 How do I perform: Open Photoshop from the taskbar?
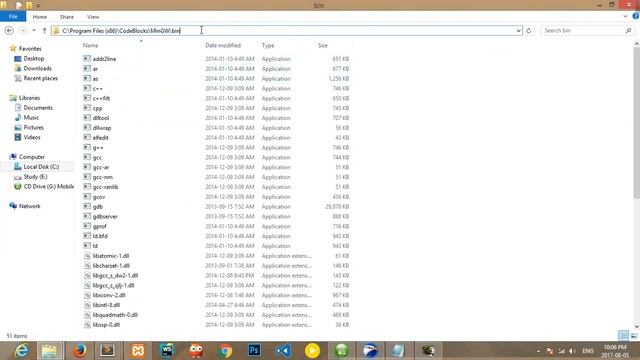[254, 351]
